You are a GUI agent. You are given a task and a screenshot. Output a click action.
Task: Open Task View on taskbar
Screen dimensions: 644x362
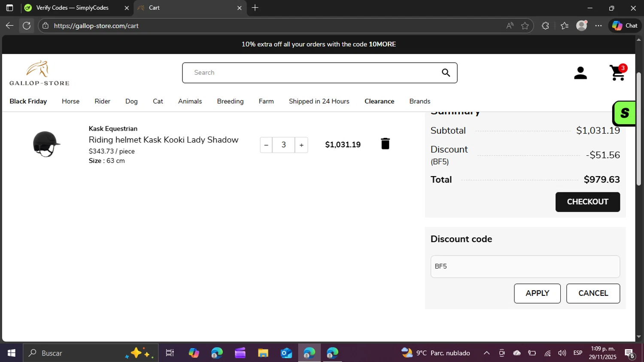(170, 353)
